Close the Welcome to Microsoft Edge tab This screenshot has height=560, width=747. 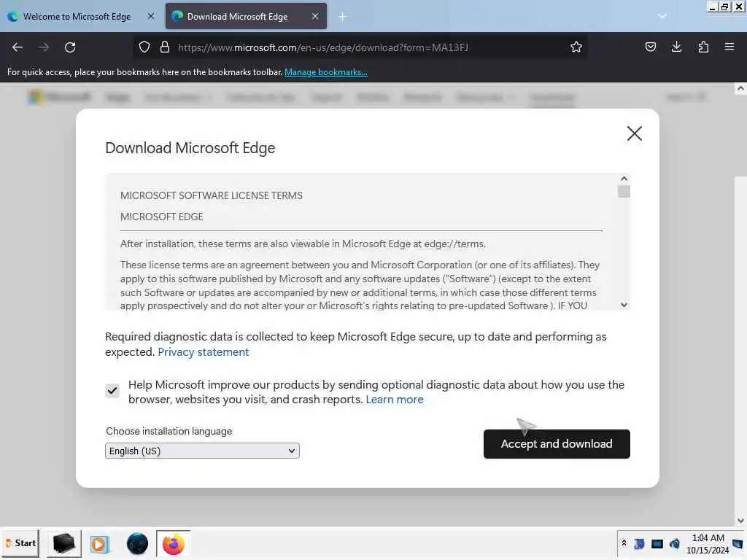[151, 16]
